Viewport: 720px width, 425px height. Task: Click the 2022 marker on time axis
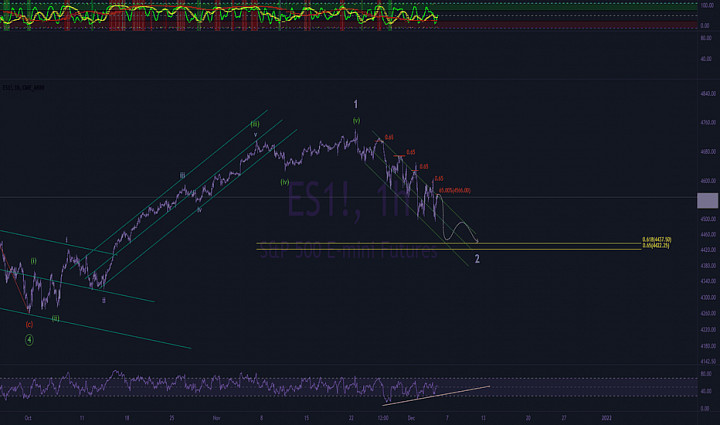coord(606,418)
